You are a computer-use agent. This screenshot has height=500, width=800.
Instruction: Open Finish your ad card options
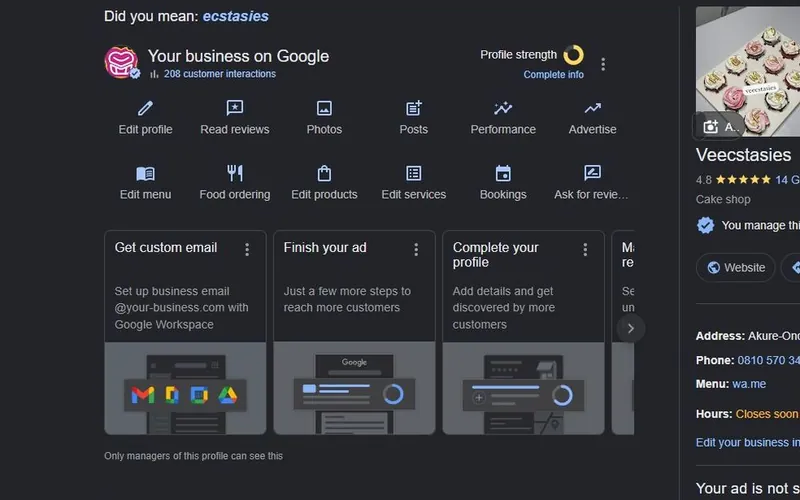click(416, 249)
